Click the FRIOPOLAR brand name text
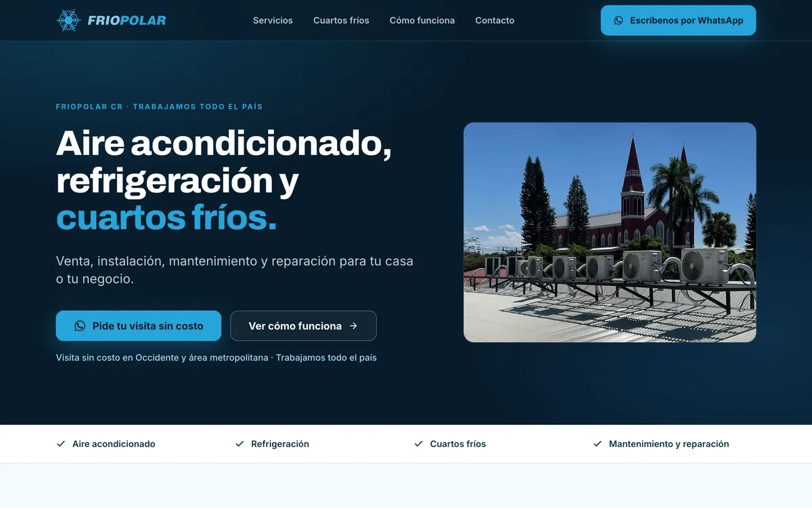812x508 pixels. (x=127, y=20)
